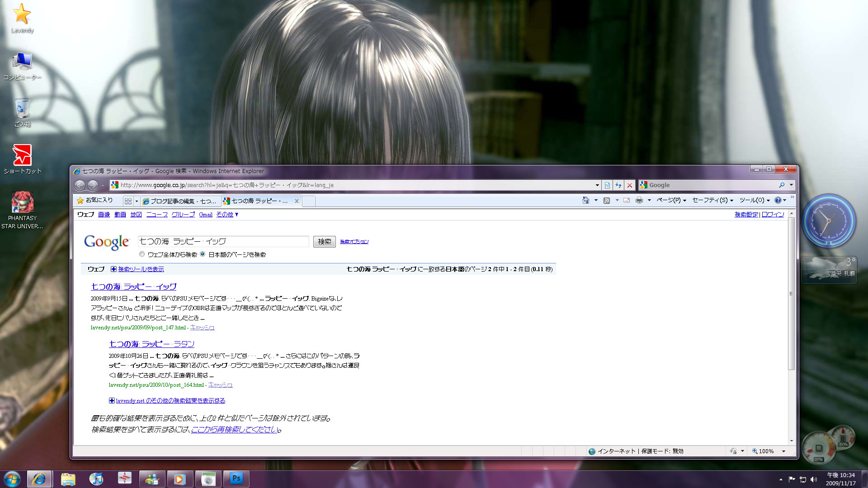Screen dimensions: 868x488
Task: Click the Print icon in command bar
Action: point(639,200)
